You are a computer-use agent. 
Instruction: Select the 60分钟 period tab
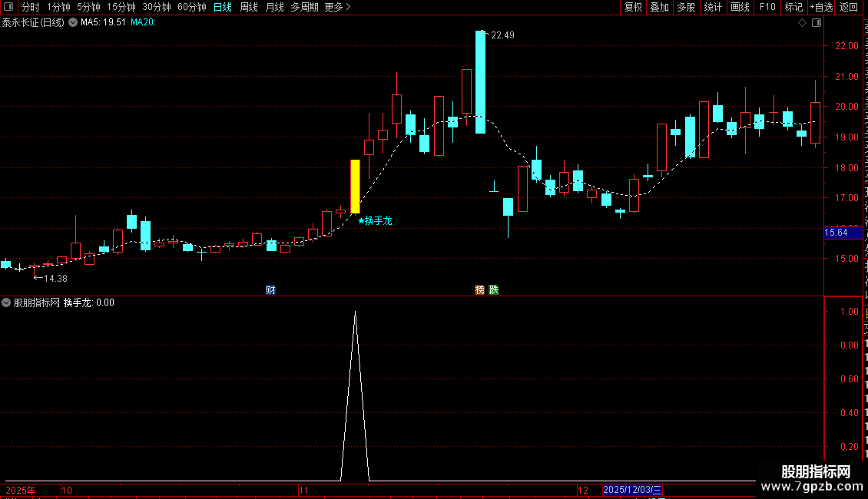pos(191,7)
